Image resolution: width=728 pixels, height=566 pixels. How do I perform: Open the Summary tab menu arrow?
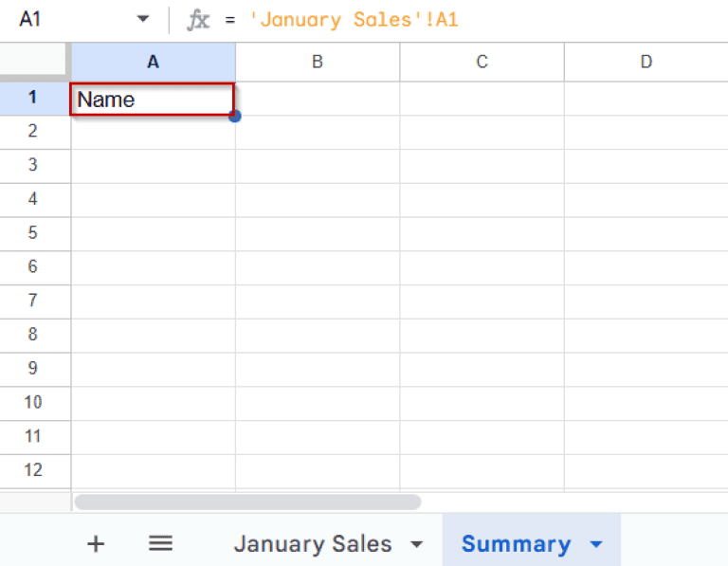coord(596,544)
